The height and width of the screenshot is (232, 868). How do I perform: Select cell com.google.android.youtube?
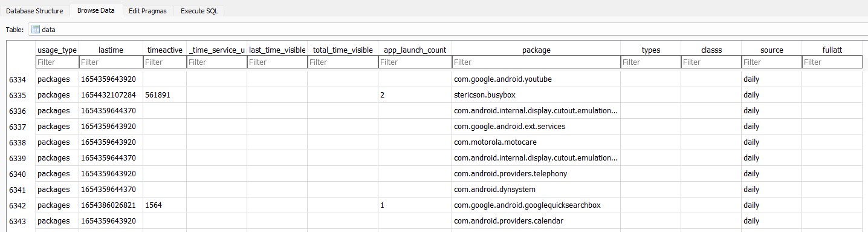(x=536, y=79)
